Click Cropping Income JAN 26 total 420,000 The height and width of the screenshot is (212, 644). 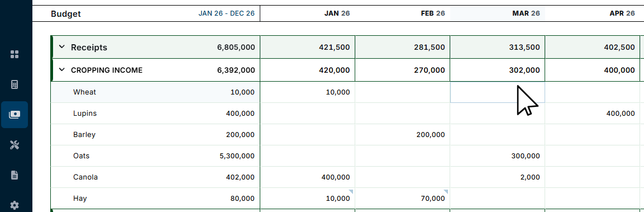pyautogui.click(x=335, y=70)
